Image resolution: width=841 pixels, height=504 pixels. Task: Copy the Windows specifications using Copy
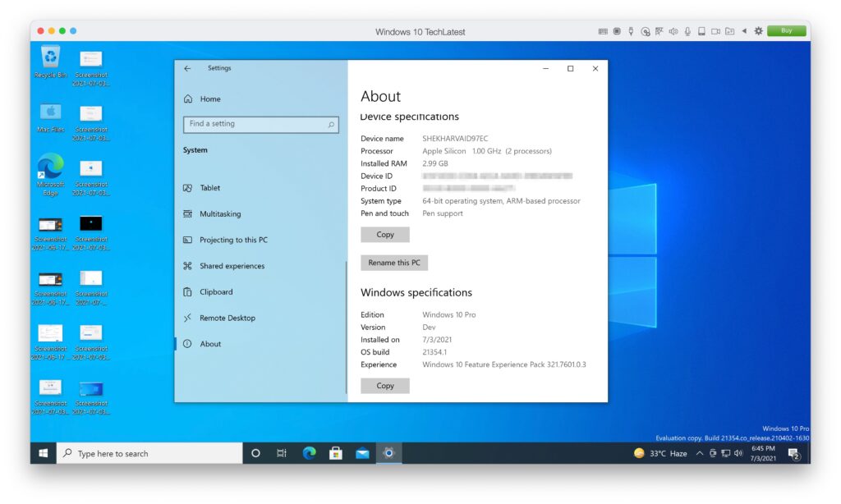384,385
